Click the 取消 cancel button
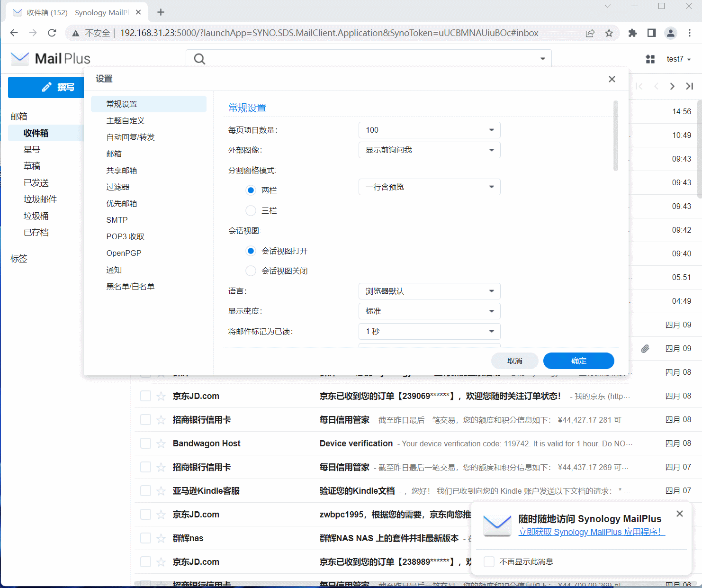The width and height of the screenshot is (702, 588). coord(515,361)
